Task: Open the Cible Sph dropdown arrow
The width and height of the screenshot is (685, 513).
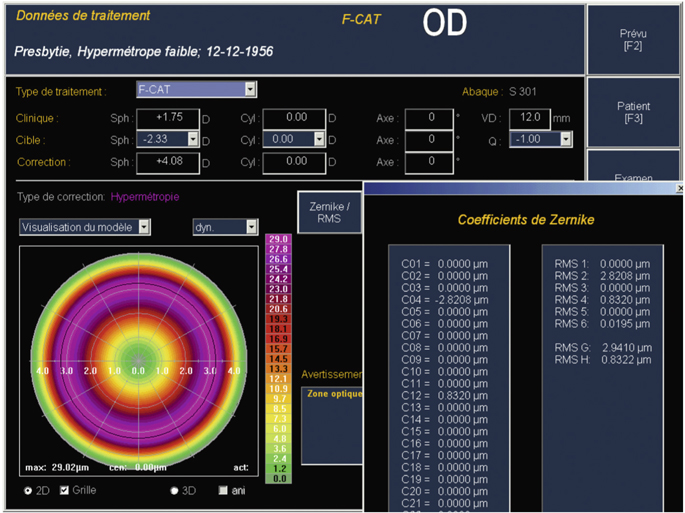Action: coord(194,139)
